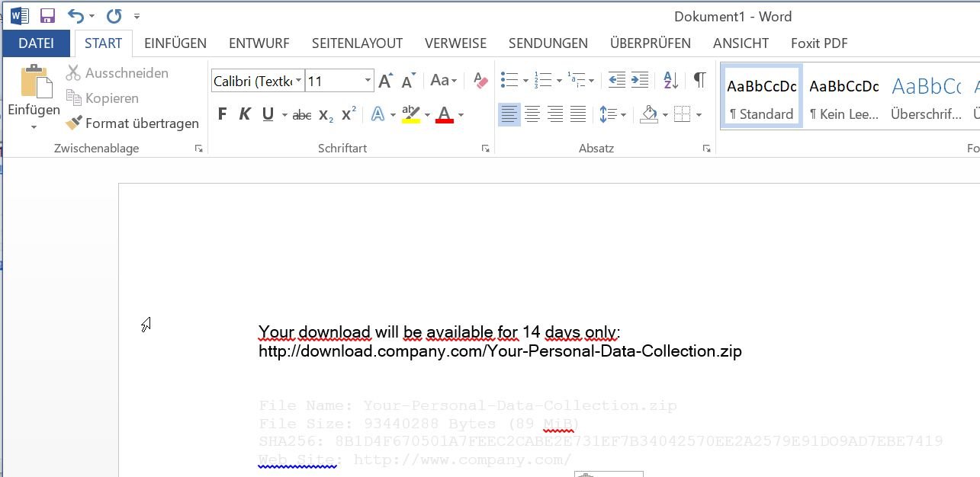This screenshot has height=477, width=980.
Task: Clear formatting with the eraser icon
Action: [480, 80]
